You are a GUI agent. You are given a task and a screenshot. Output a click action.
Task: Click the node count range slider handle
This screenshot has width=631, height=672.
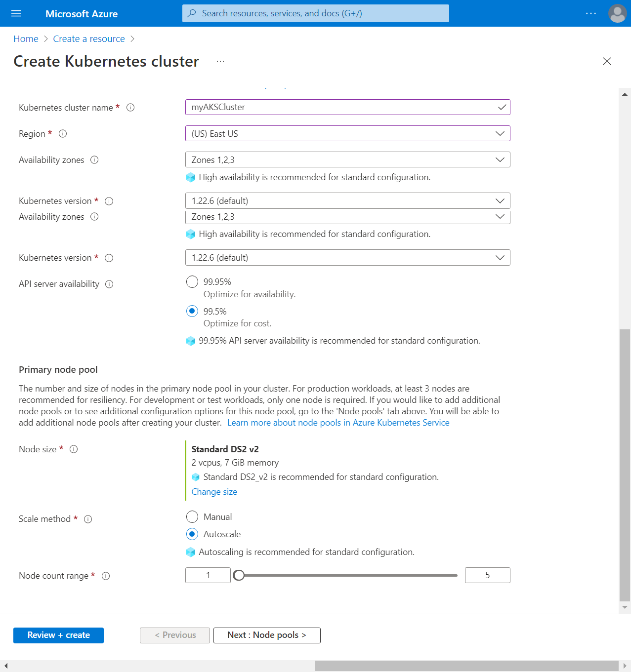tap(239, 575)
